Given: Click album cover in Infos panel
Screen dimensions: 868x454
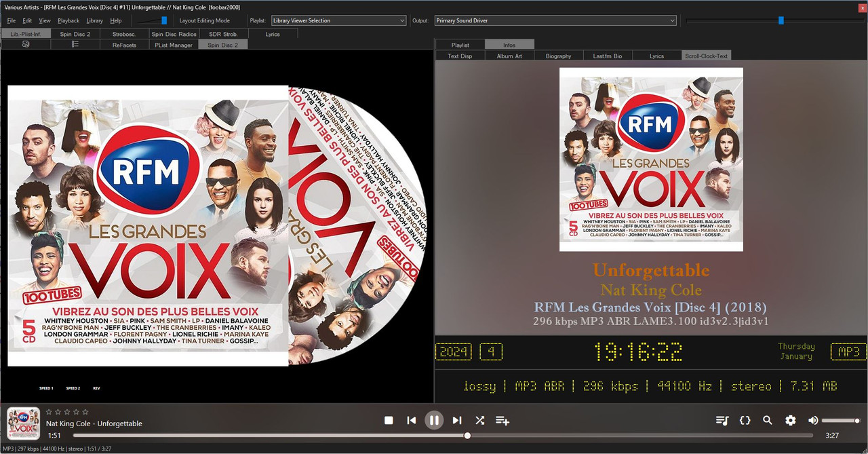Looking at the screenshot, I should (651, 159).
